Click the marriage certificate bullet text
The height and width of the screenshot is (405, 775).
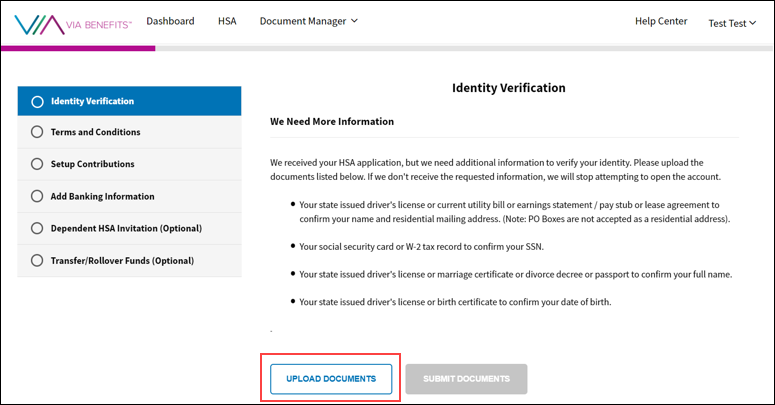[516, 274]
